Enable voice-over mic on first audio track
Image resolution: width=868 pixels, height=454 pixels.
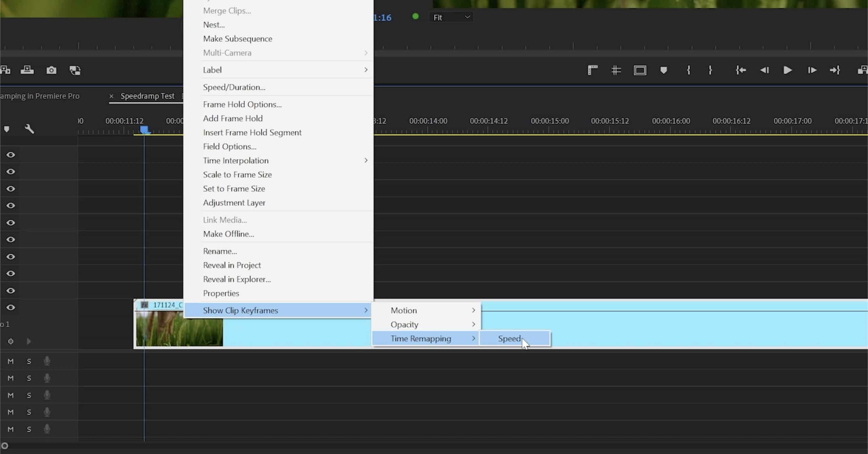(47, 361)
